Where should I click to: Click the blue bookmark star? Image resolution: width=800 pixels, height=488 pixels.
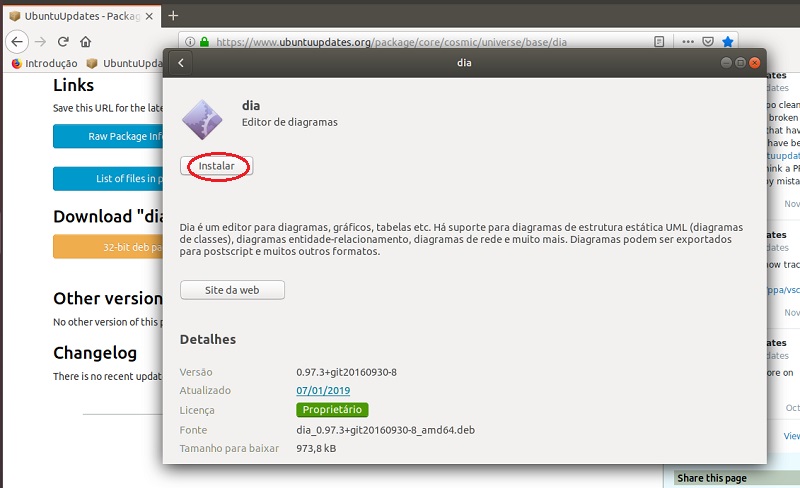click(728, 41)
